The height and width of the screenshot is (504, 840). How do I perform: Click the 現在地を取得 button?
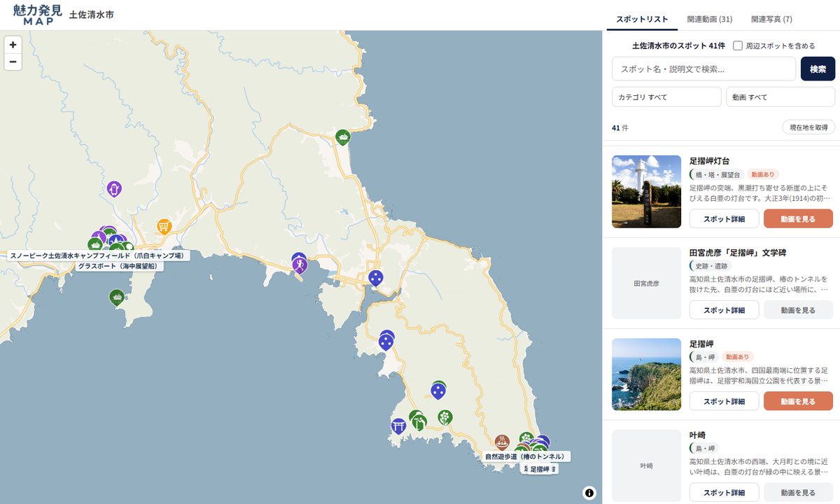click(808, 127)
